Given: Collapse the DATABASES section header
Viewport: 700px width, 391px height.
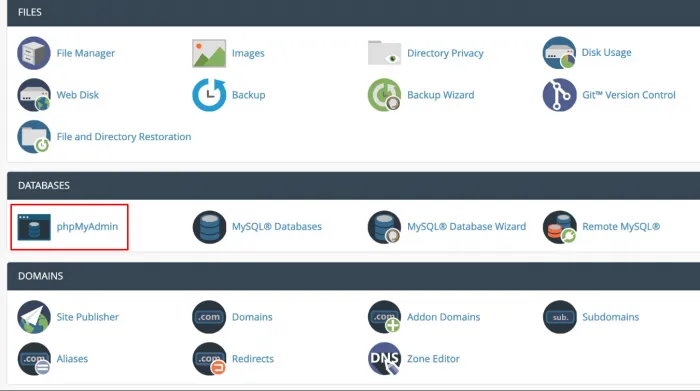Looking at the screenshot, I should pos(354,186).
